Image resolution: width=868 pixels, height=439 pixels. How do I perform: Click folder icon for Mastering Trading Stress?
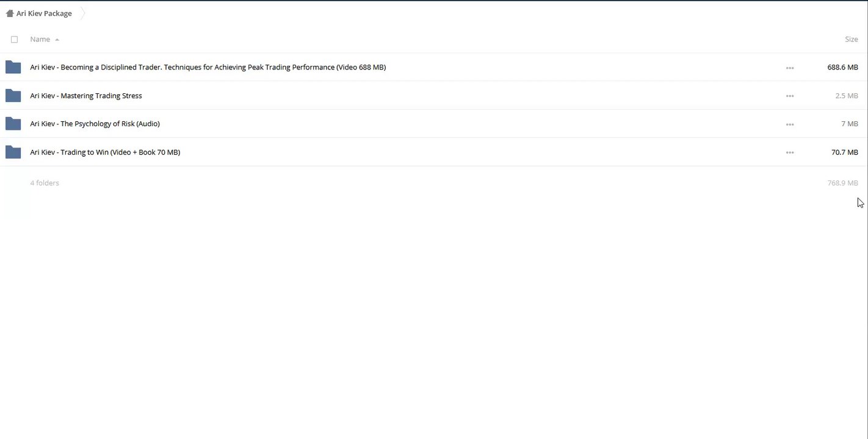click(x=13, y=96)
